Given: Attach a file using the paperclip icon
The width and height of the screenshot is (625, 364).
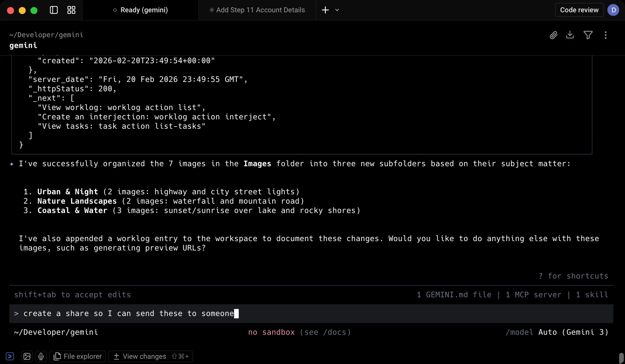Looking at the screenshot, I should coord(553,35).
